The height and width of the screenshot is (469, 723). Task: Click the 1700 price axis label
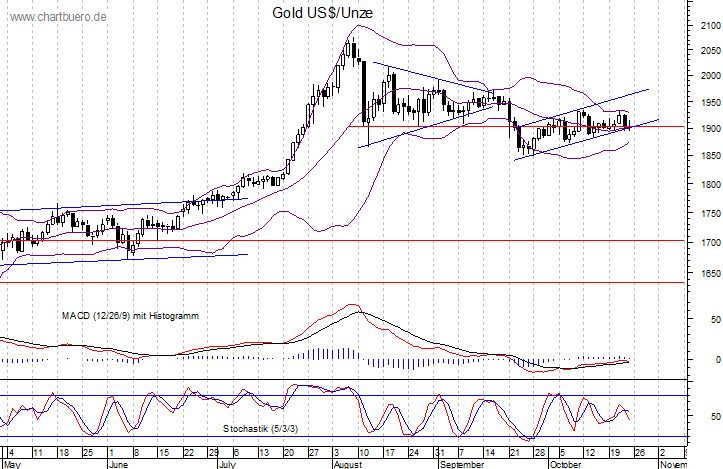[x=711, y=242]
